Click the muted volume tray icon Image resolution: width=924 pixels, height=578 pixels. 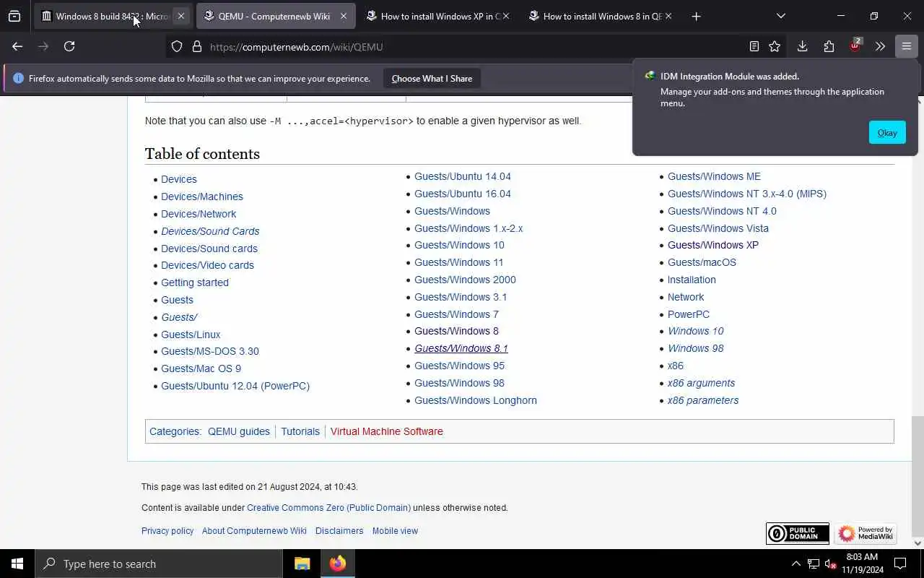pyautogui.click(x=830, y=564)
